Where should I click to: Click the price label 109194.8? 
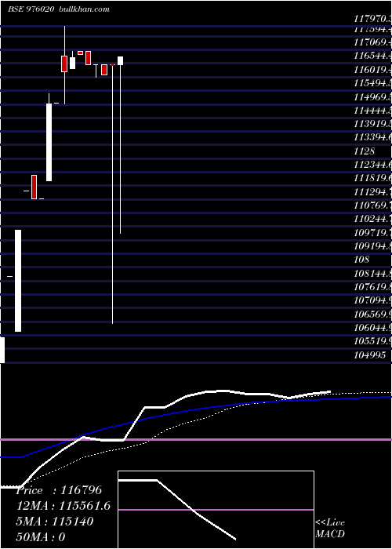tap(372, 246)
